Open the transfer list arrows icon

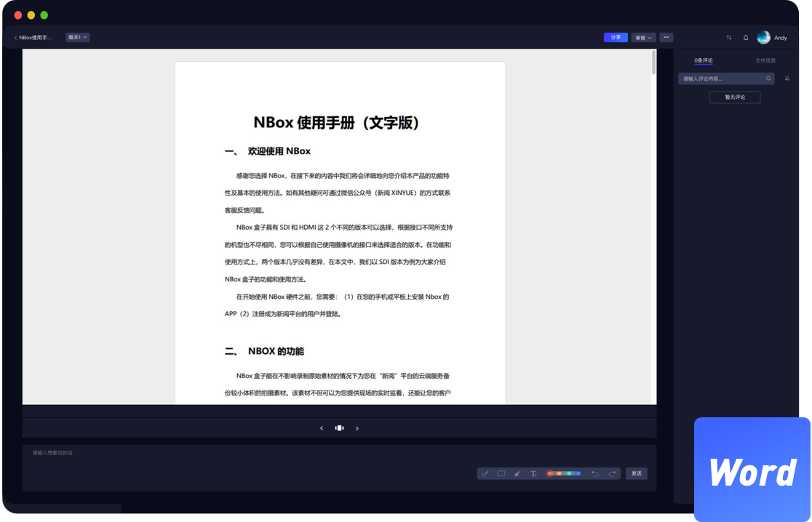729,37
